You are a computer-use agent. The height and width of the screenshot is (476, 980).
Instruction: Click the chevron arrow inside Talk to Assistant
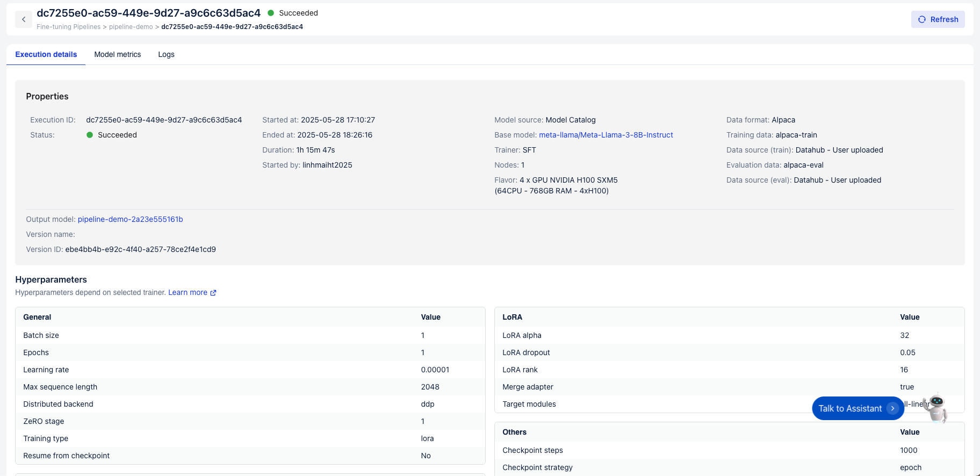(x=892, y=408)
